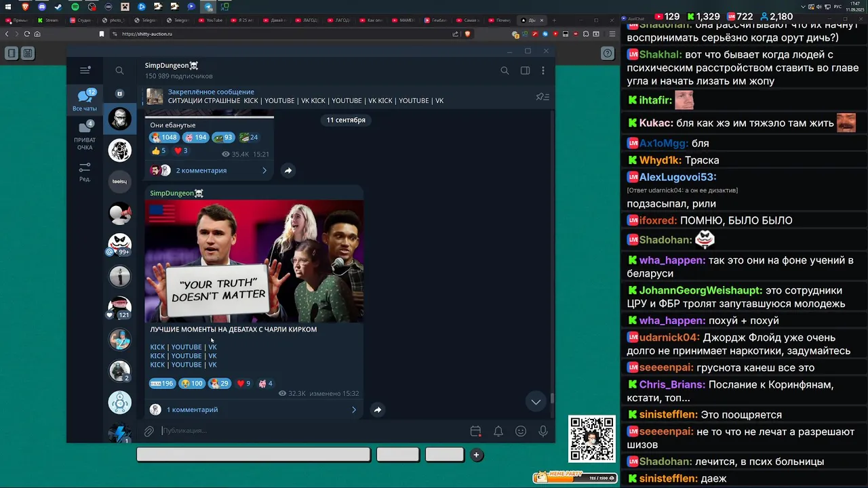
Task: Toggle the Telegram right side panel icon
Action: coord(525,70)
